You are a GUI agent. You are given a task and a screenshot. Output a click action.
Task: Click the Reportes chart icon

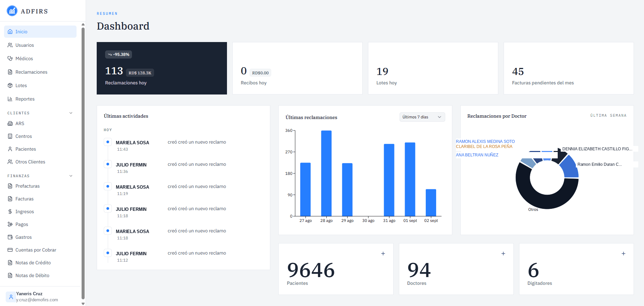[x=10, y=99]
